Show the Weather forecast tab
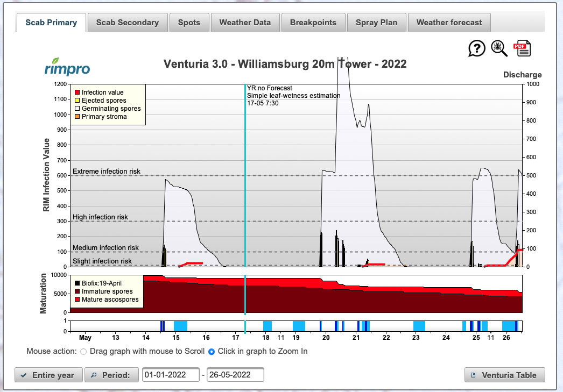 click(449, 23)
